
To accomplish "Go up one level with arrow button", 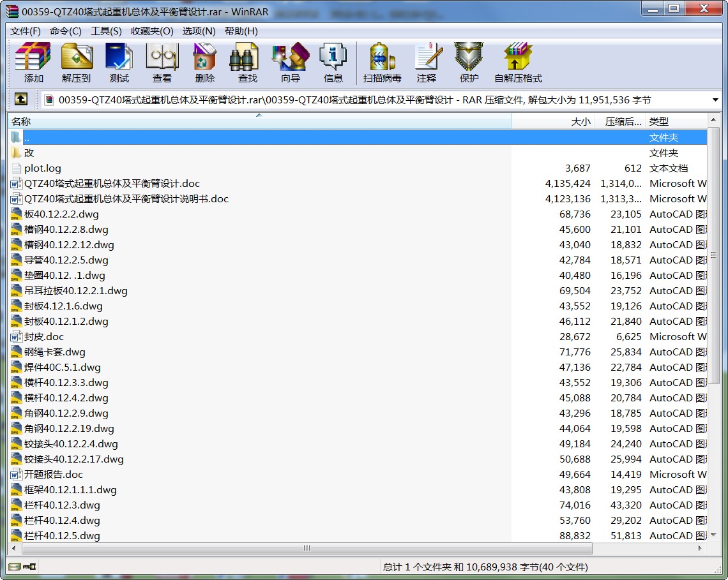I will pos(21,100).
